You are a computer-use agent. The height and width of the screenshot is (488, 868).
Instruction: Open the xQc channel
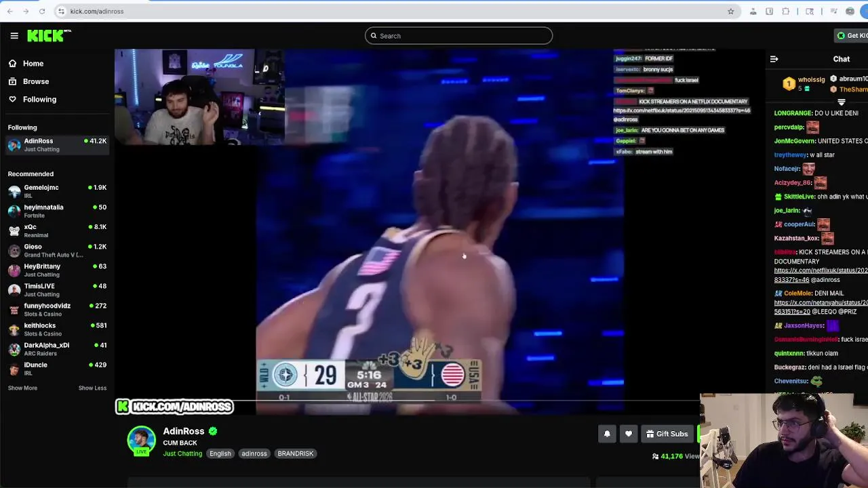pos(57,230)
